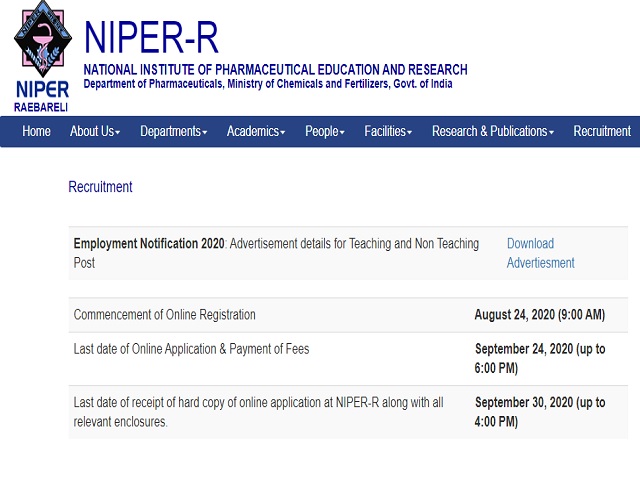Click the NIPER-R site title
This screenshot has width=640, height=480.
[x=151, y=38]
